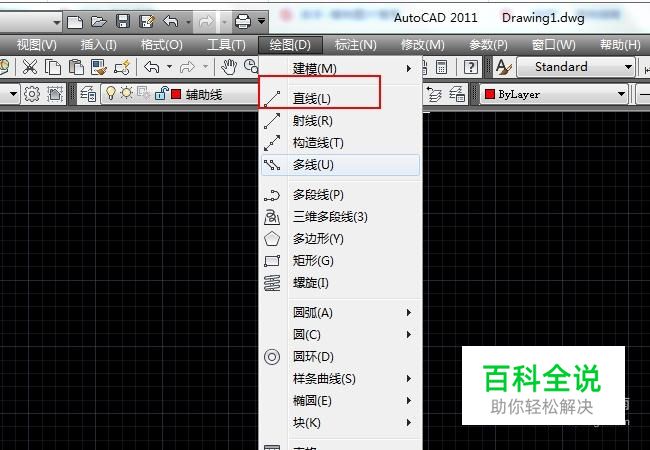Screen dimensions: 650x450
Task: Select 多边形(Y) polygon command
Action: pos(341,239)
